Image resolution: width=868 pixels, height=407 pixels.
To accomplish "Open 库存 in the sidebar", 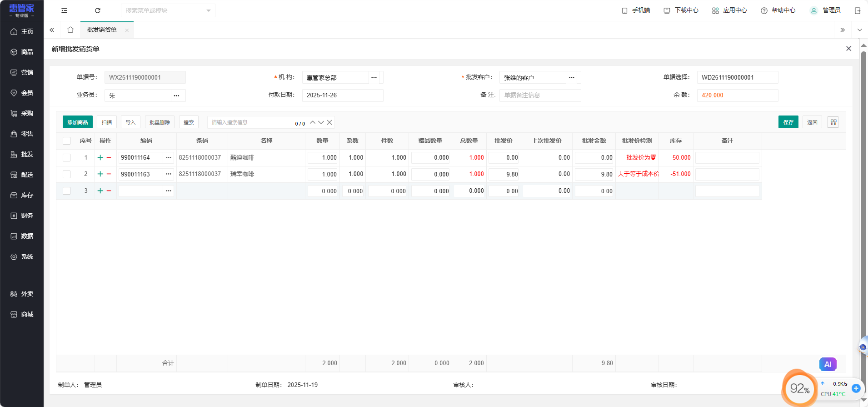I will click(22, 195).
